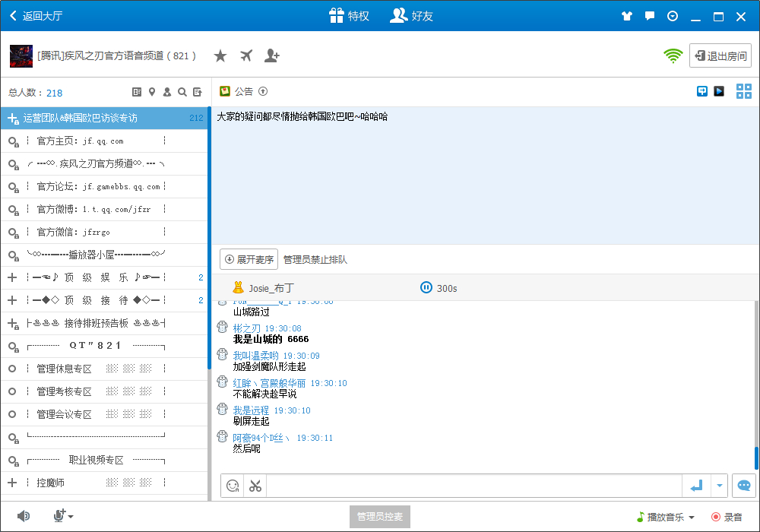The width and height of the screenshot is (760, 532).
Task: Select the QT"821 channel row
Action: tap(103, 346)
